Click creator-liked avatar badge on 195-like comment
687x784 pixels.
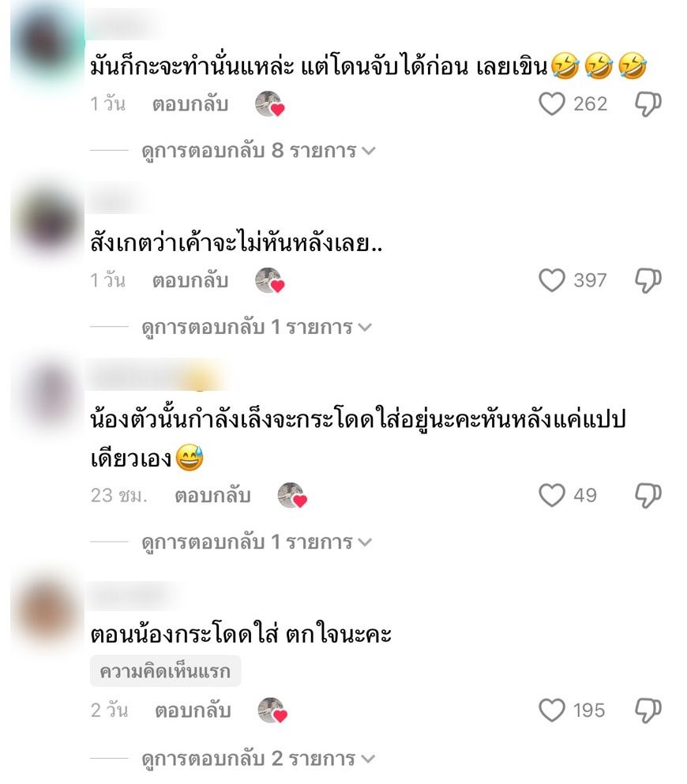click(x=272, y=711)
